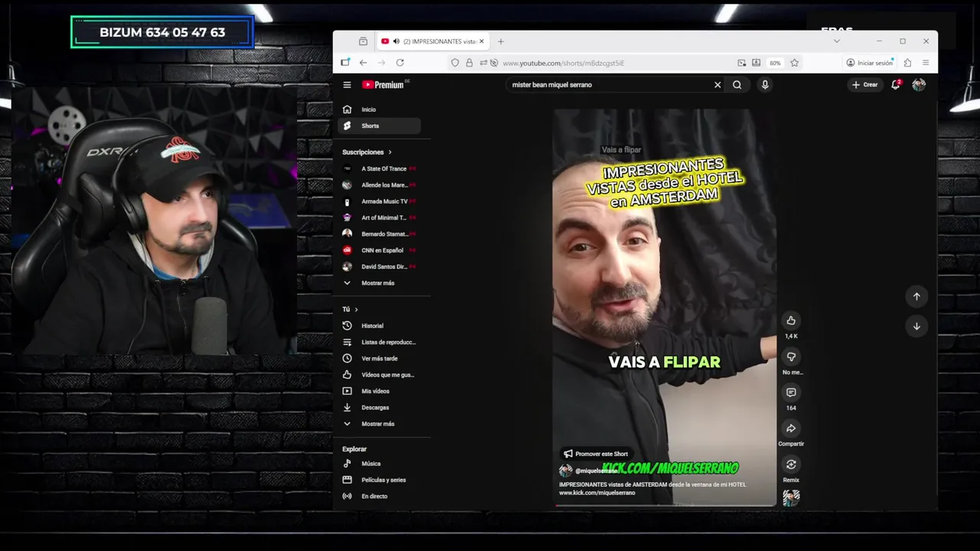Click the picture-in-picture icon in address bar
The image size is (980, 551).
tap(741, 63)
